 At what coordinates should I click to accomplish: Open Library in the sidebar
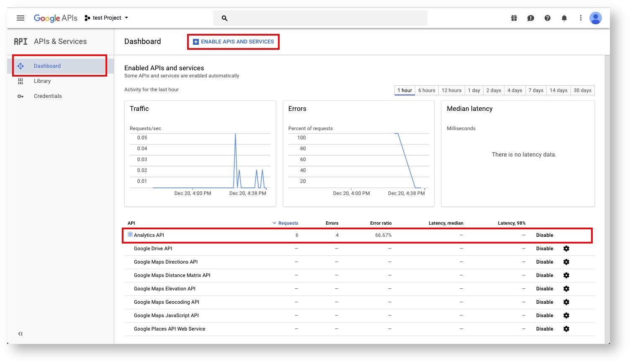[42, 81]
